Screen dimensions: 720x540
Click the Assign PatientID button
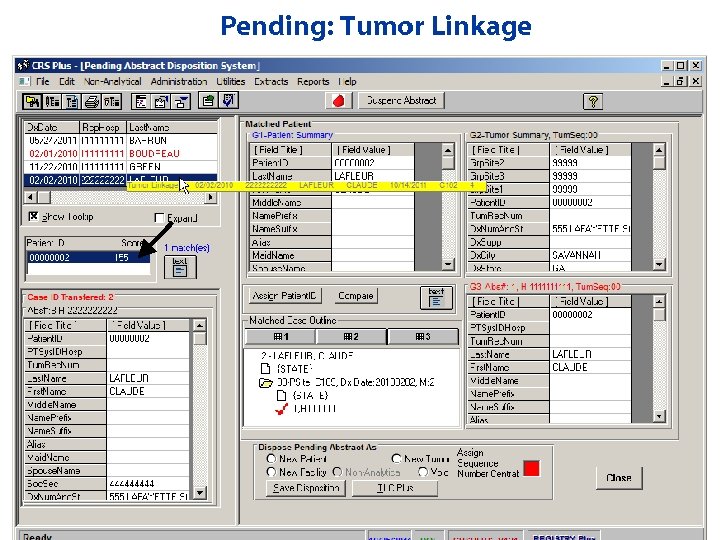click(285, 296)
